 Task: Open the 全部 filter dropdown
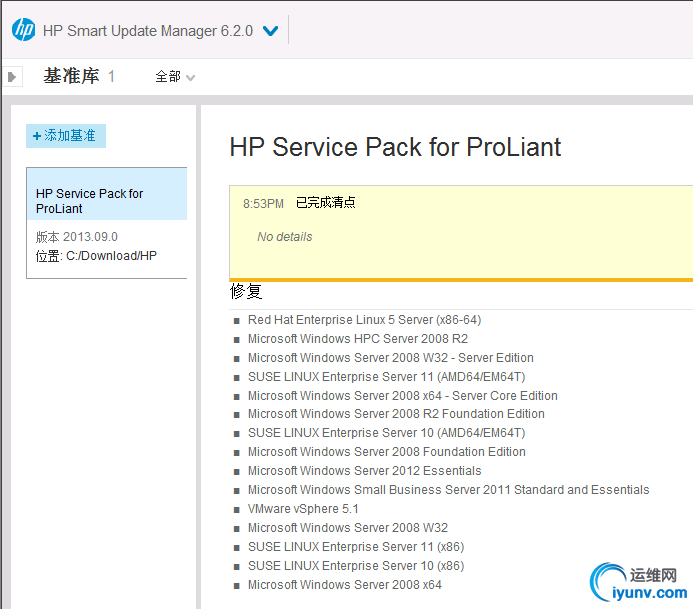pos(175,77)
